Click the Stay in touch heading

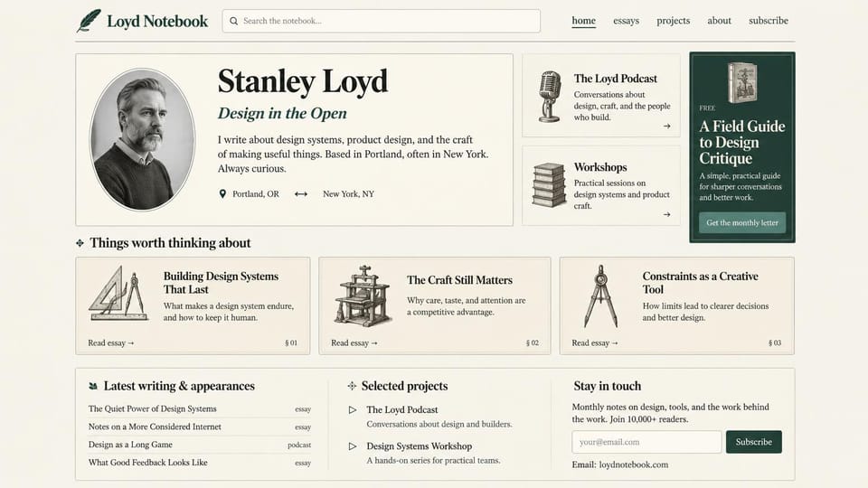coord(608,386)
